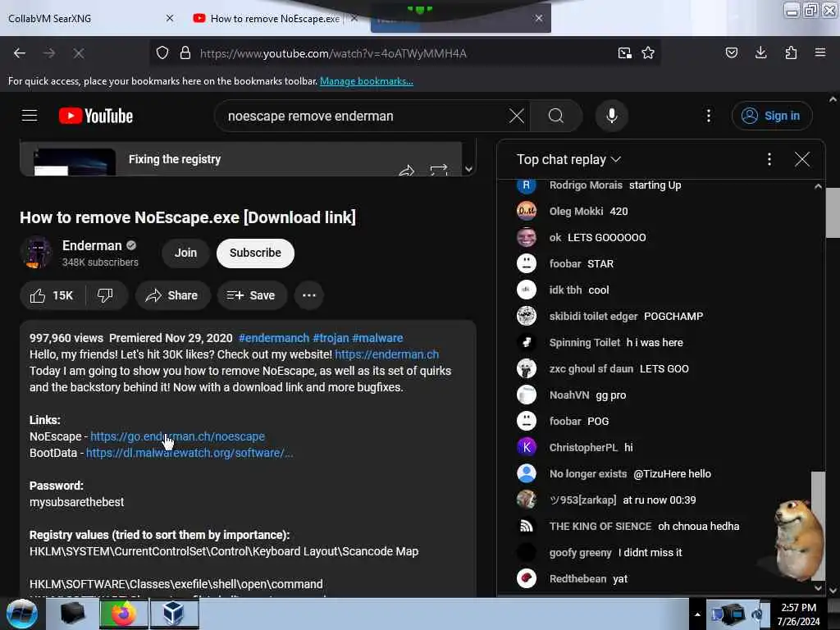This screenshot has width=840, height=630.
Task: Click the site security padlock icon
Action: point(185,53)
